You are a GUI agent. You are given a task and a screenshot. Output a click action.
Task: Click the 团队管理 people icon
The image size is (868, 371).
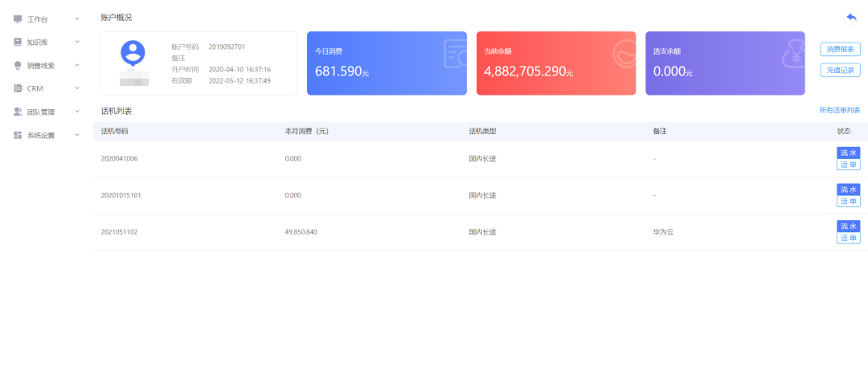click(x=18, y=112)
